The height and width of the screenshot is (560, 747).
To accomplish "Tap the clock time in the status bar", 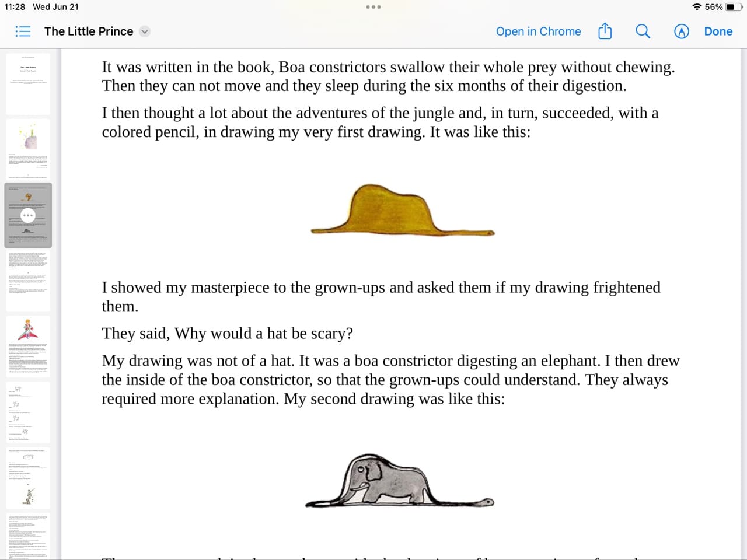I will (16, 7).
